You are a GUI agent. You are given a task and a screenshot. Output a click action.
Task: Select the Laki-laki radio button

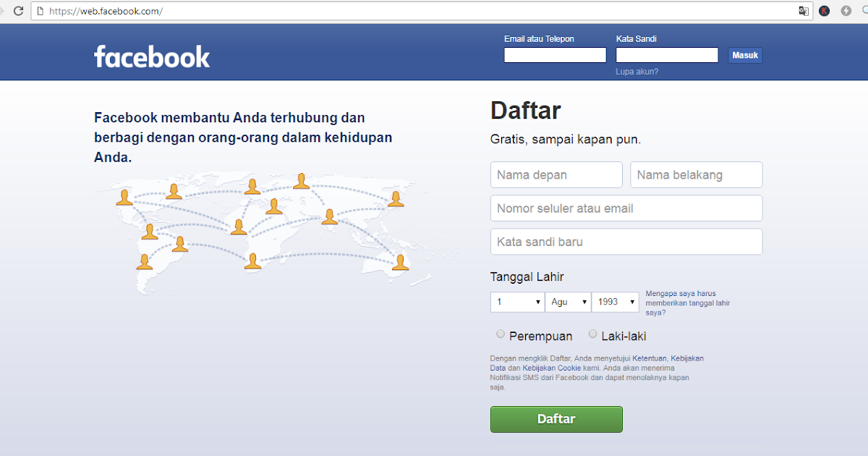593,334
